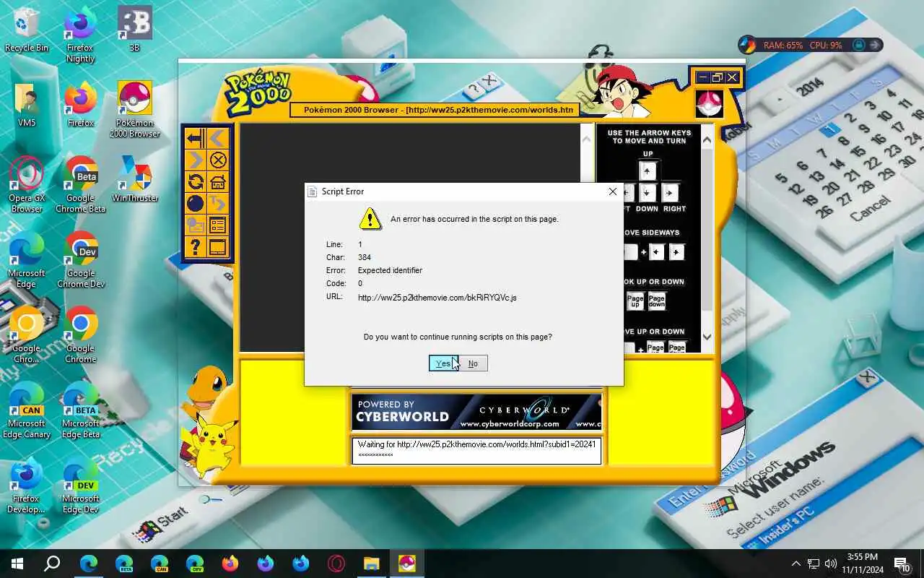Maximize the Pokémon 2000 Browser window
The width and height of the screenshot is (924, 578).
(717, 77)
